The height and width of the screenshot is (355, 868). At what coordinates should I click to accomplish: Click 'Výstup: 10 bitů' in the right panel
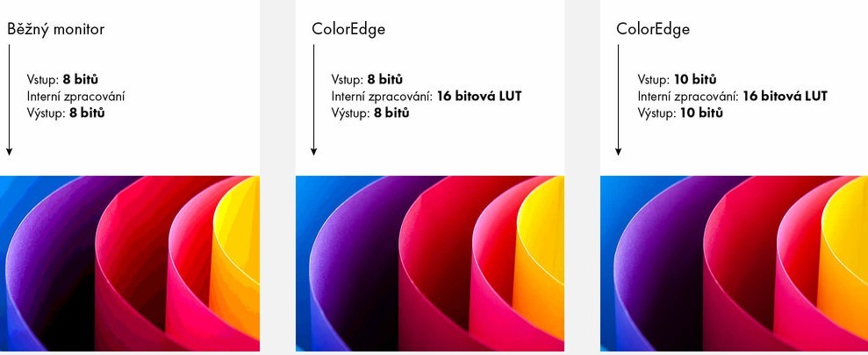coord(680,113)
